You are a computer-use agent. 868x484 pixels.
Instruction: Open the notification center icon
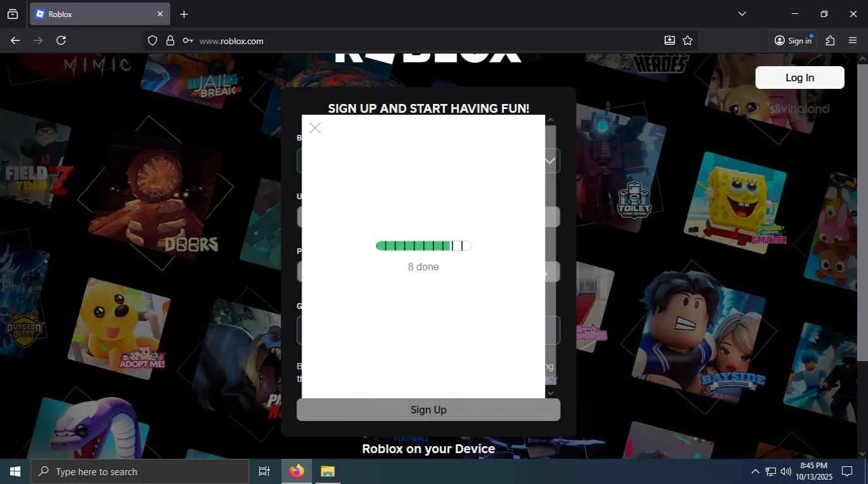click(x=847, y=471)
